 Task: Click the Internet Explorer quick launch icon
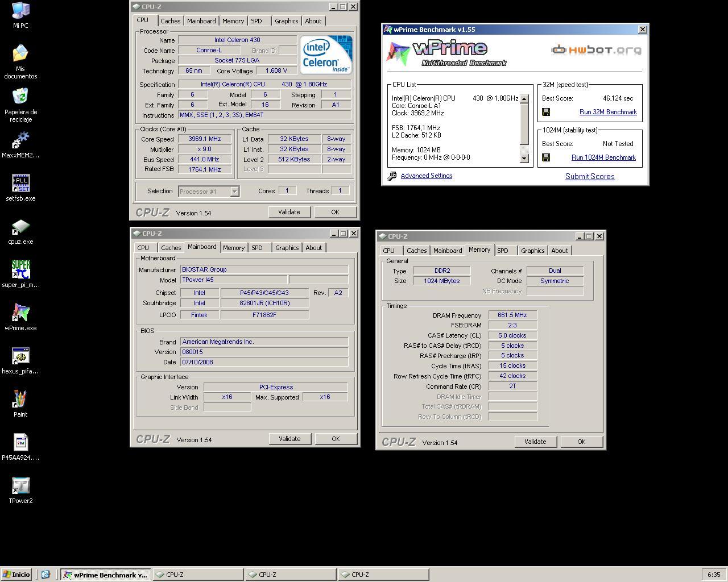(x=45, y=575)
